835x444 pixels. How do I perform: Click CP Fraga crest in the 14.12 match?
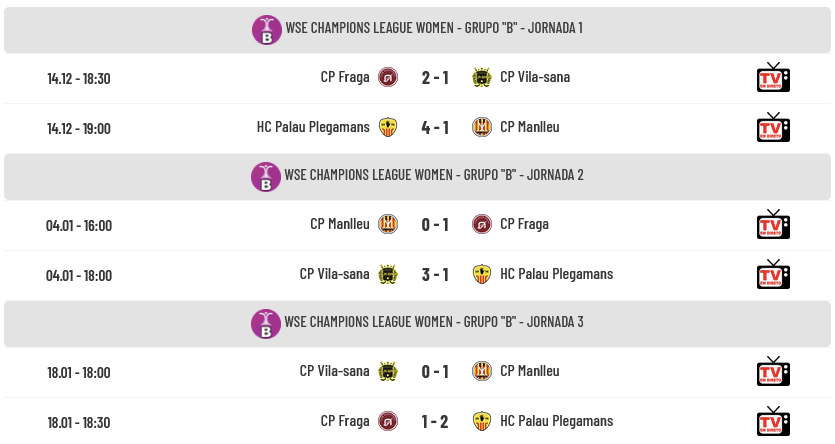[x=388, y=77]
